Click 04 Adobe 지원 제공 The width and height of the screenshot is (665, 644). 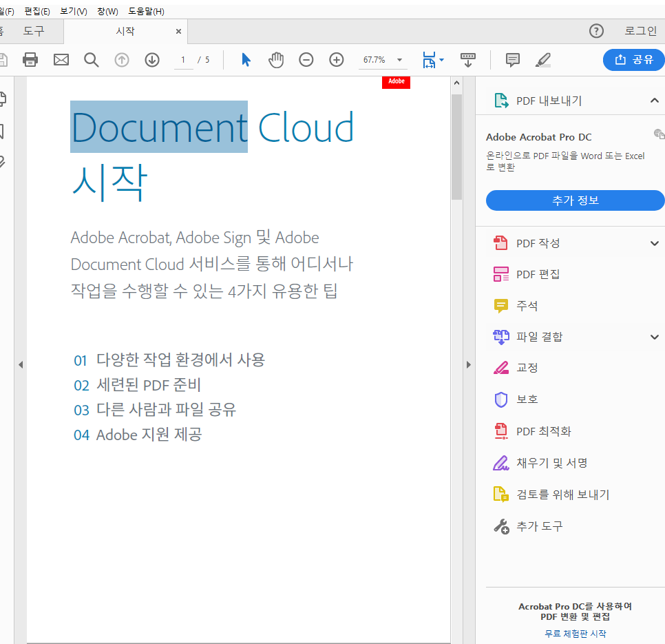[x=138, y=435]
